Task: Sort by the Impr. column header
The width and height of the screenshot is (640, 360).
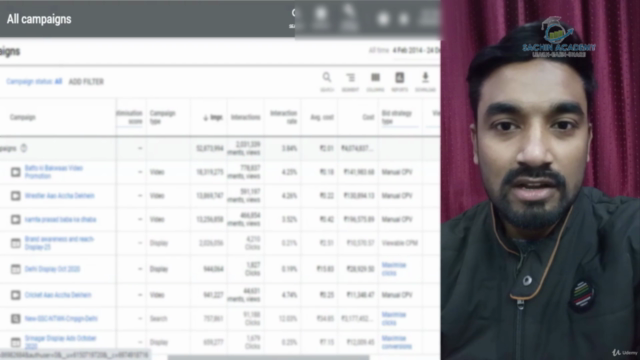Action: pos(216,117)
